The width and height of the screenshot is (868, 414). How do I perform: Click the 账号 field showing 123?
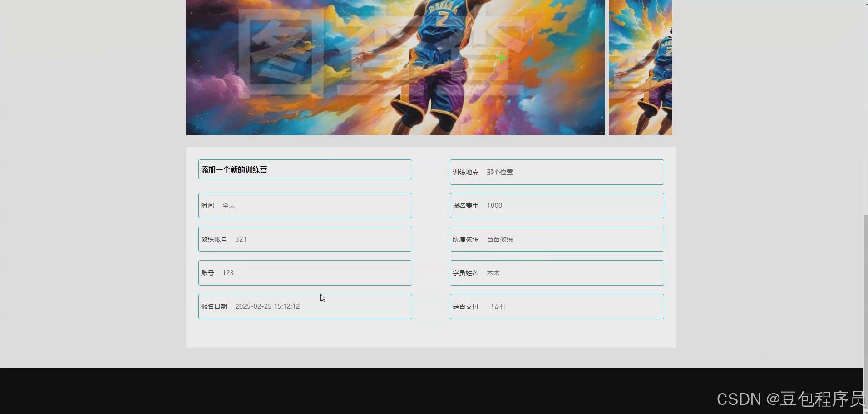[305, 273]
